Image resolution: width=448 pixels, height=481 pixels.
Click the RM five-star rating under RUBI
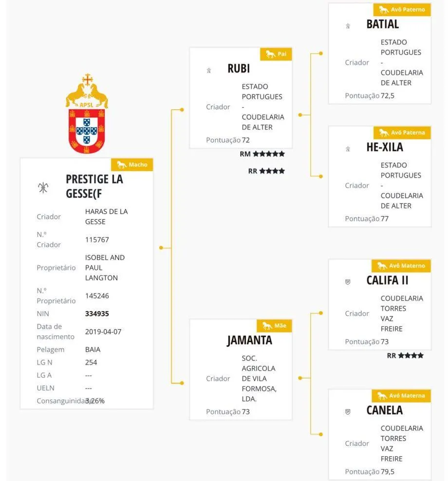pos(262,154)
